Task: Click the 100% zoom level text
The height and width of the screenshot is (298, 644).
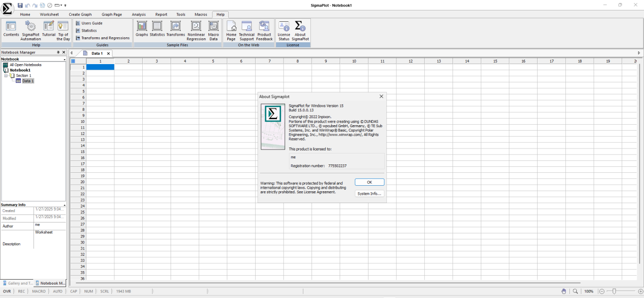Action: (x=589, y=292)
